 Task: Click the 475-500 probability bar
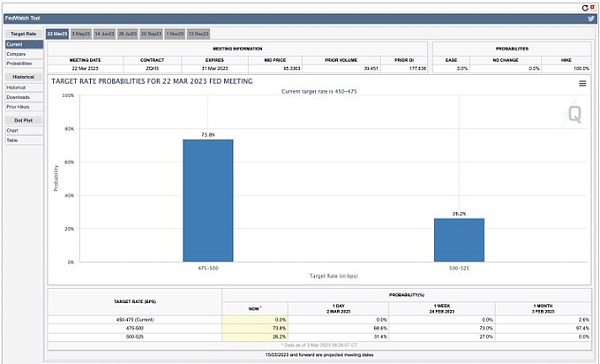pos(208,201)
